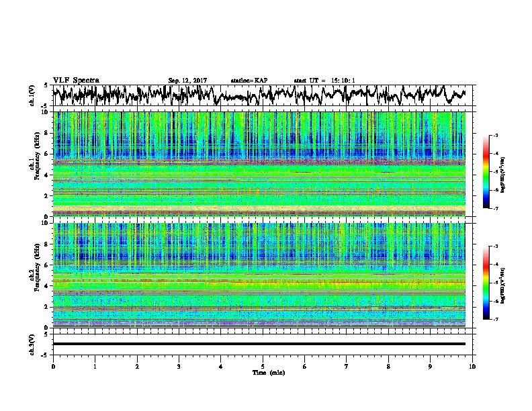Click the "station=KAP" header text
The image size is (532, 411).
click(x=249, y=81)
